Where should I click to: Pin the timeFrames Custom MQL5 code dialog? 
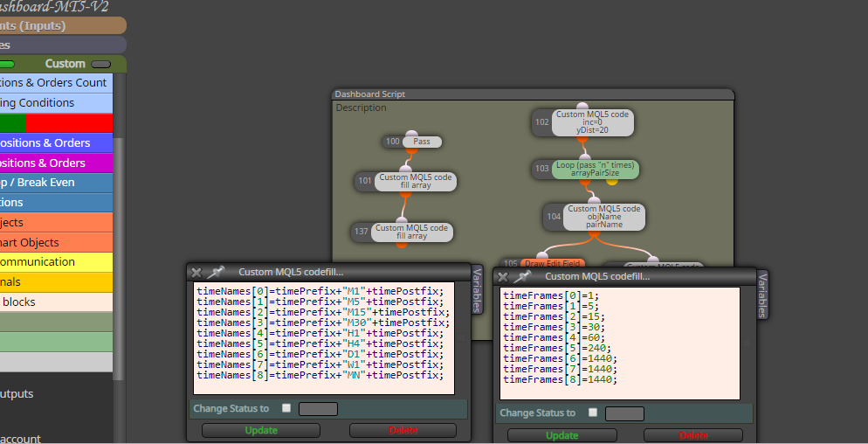point(522,276)
